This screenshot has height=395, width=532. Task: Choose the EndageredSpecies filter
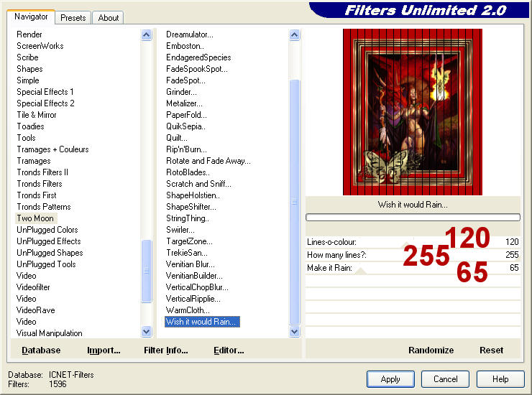[198, 57]
